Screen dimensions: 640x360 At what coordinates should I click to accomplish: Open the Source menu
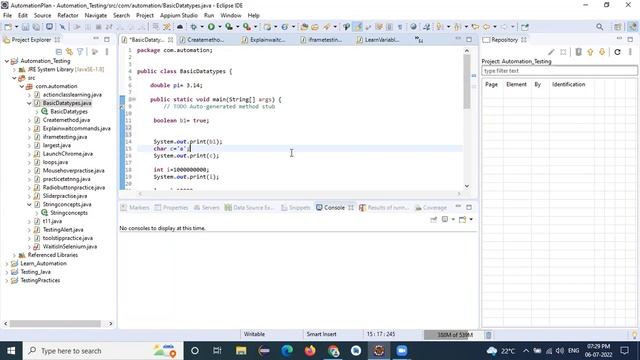coord(42,16)
